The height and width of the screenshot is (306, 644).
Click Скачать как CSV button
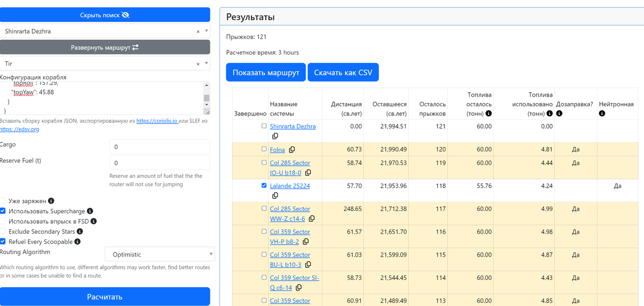pos(343,72)
